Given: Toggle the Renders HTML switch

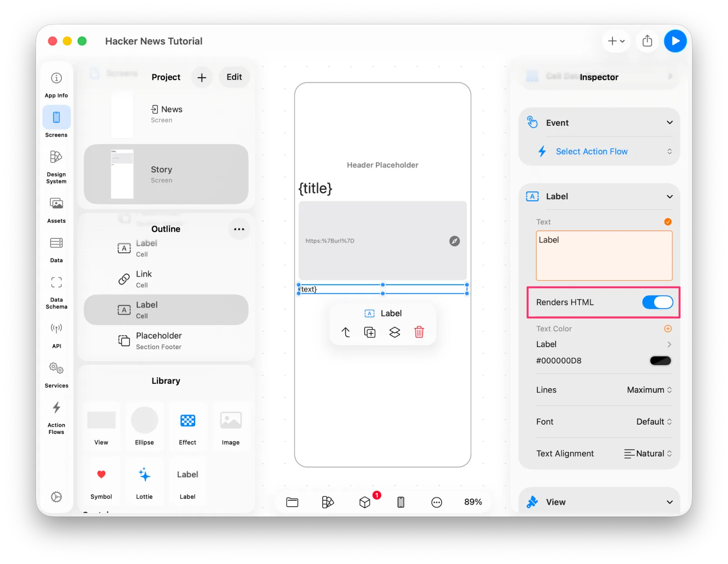Looking at the screenshot, I should (657, 302).
